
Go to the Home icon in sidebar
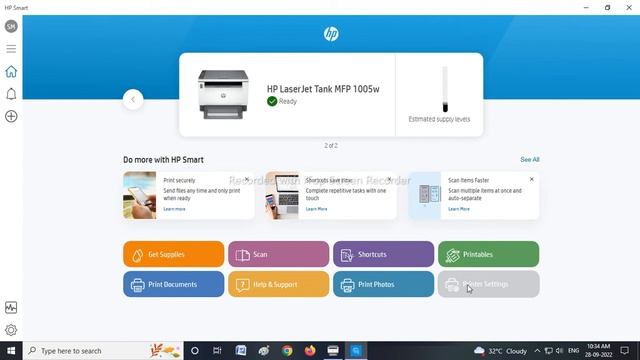point(11,71)
